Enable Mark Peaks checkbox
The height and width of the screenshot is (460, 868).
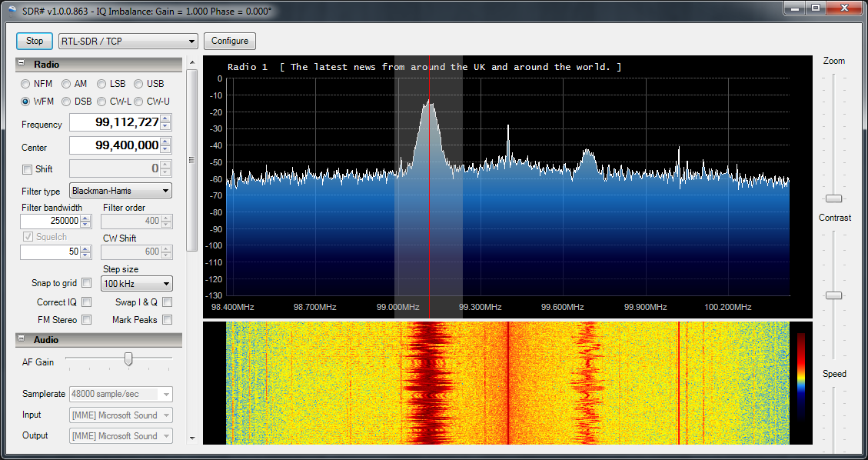coord(167,319)
